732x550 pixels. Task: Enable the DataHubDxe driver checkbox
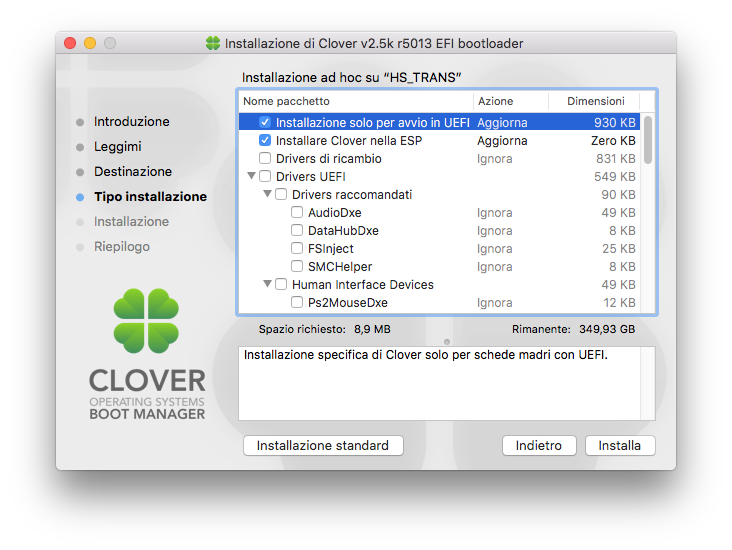pos(297,230)
